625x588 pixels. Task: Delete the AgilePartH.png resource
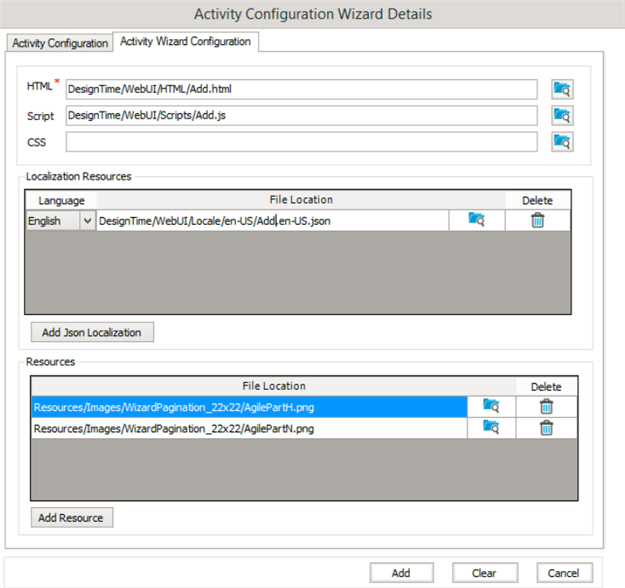click(x=546, y=407)
